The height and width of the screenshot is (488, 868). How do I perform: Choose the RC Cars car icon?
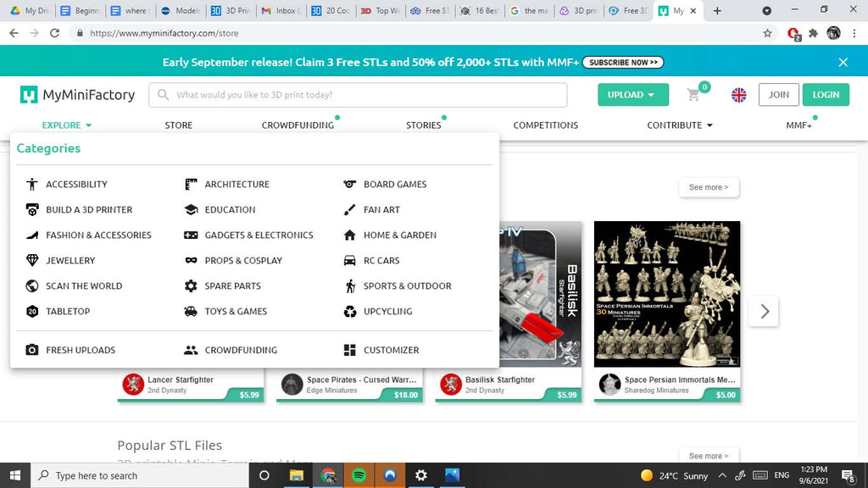(350, 261)
